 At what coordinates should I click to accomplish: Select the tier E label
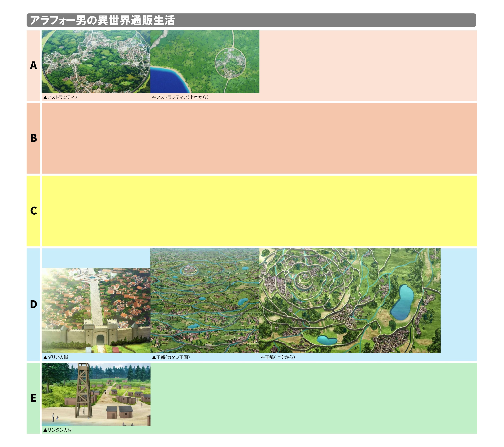point(33,398)
